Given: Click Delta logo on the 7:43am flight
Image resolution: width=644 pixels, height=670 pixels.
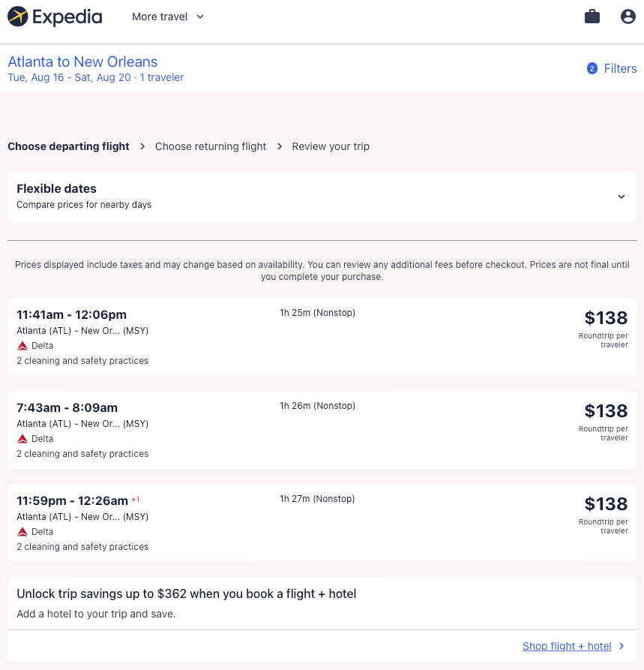Looking at the screenshot, I should coord(22,439).
